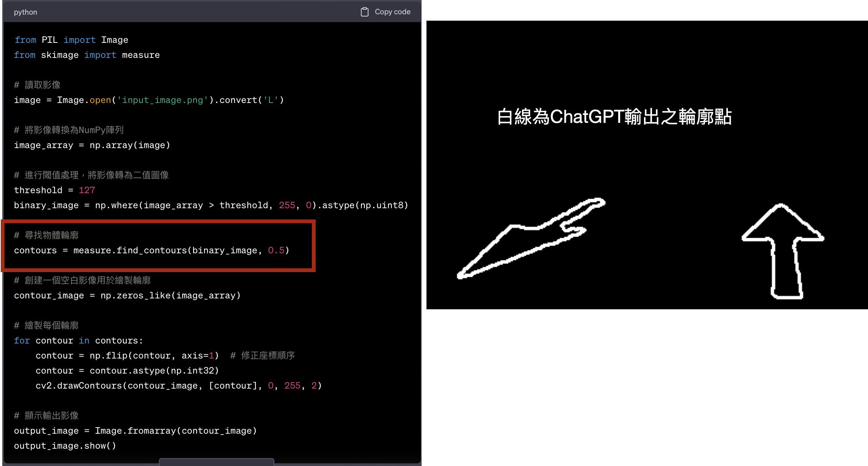Click the cv2.drawContours code line

178,386
